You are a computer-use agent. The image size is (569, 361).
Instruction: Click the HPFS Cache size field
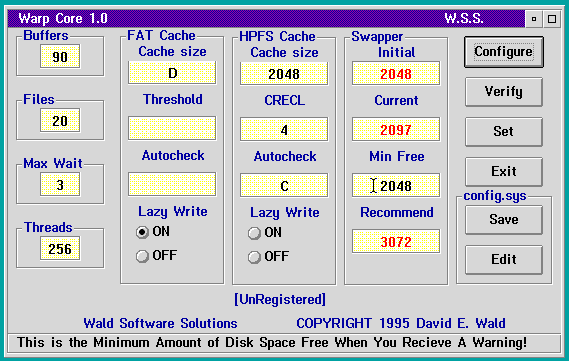point(284,74)
